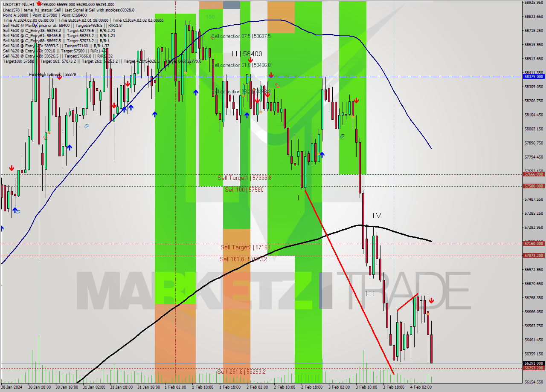Click the '2 Feb 02:00' time axis label
Image resolution: width=546 pixels, height=392 pixels.
pos(258,387)
